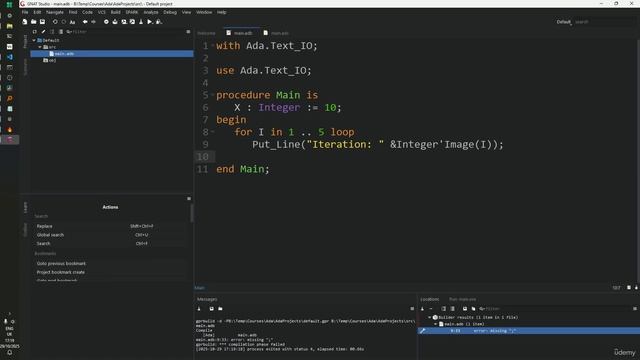
Task: Click the notification bell on taskbar
Action: [x=9, y=353]
